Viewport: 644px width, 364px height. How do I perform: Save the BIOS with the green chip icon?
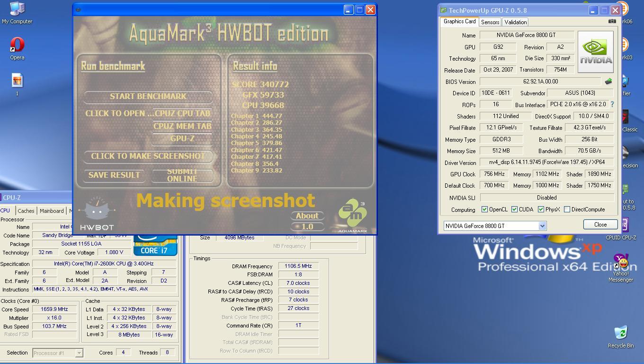(x=608, y=82)
